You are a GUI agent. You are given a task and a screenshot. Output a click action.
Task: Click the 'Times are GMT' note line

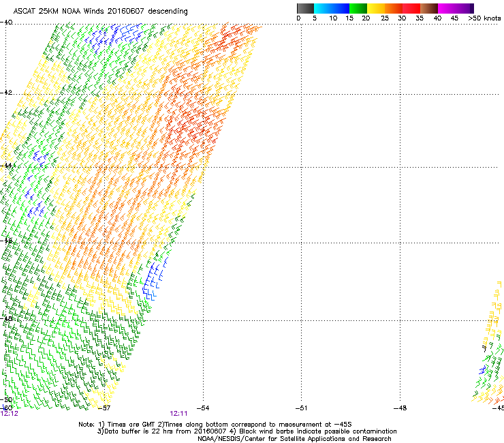[x=215, y=425]
